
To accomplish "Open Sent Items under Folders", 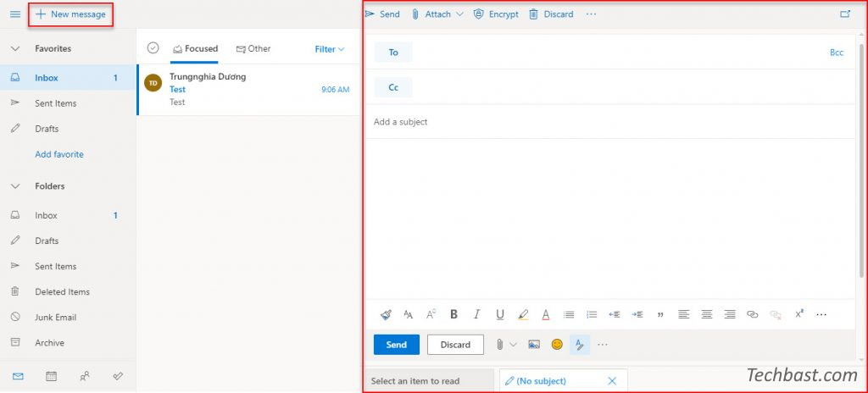I will [68, 266].
